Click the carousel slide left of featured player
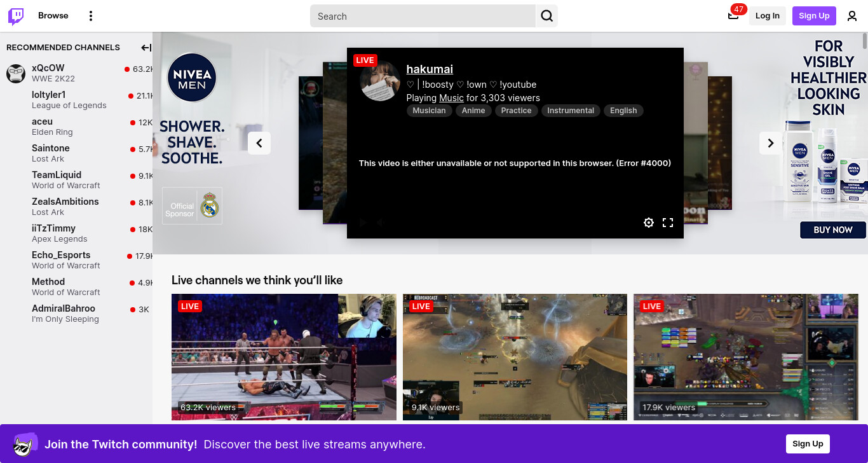The width and height of the screenshot is (868, 463). click(334, 143)
